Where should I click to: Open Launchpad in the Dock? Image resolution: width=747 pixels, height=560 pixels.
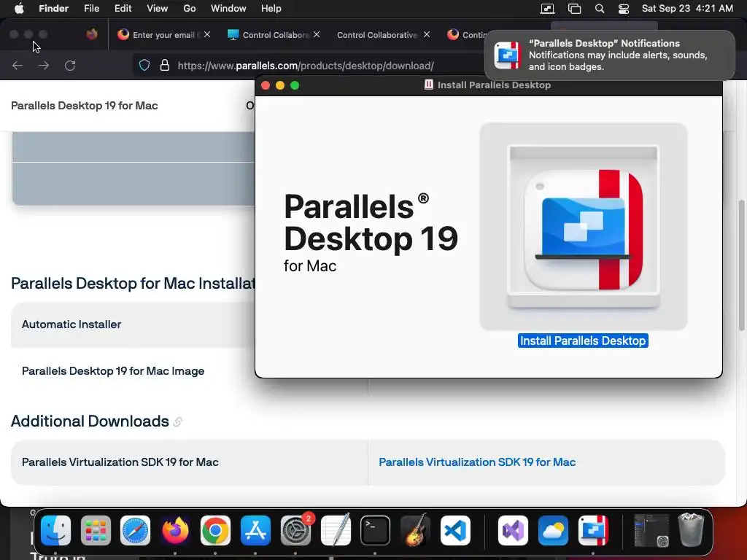[96, 531]
